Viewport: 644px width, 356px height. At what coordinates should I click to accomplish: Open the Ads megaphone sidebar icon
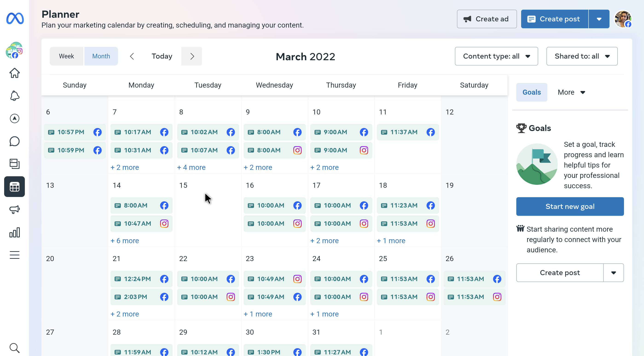point(14,209)
